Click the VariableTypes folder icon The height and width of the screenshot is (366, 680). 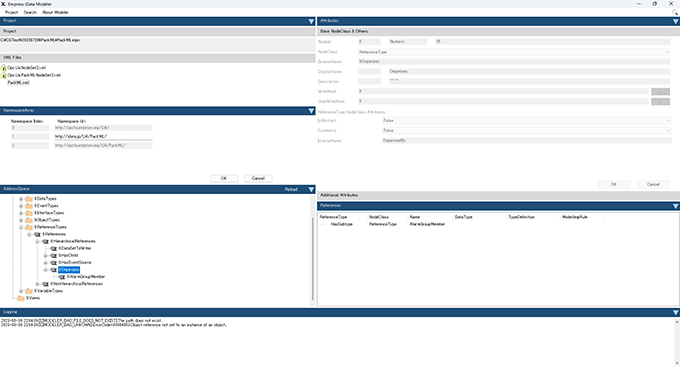coord(29,291)
